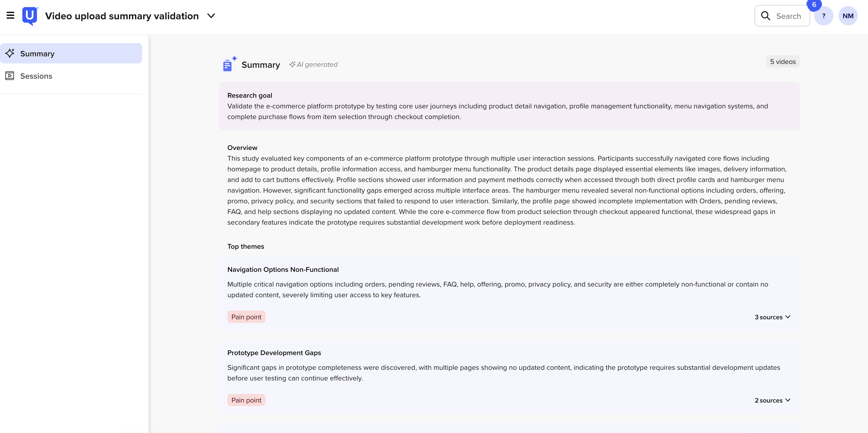This screenshot has width=868, height=433.
Task: Switch to the Sessions section
Action: point(36,75)
